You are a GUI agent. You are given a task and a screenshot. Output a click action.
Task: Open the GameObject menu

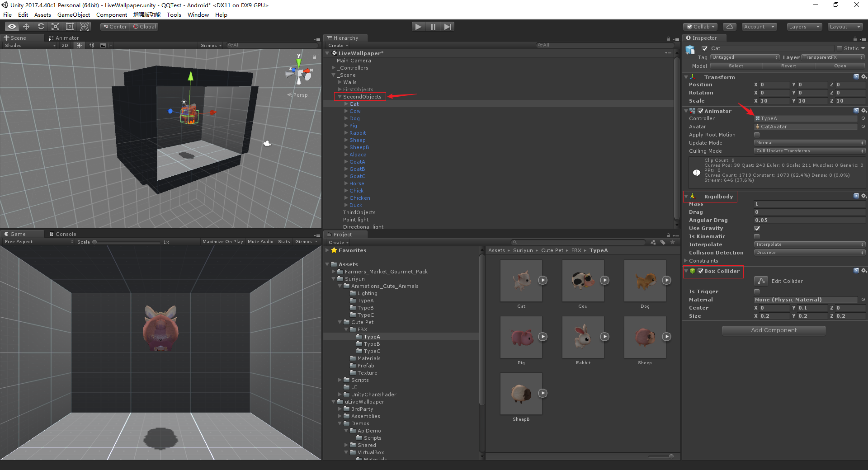[x=73, y=15]
